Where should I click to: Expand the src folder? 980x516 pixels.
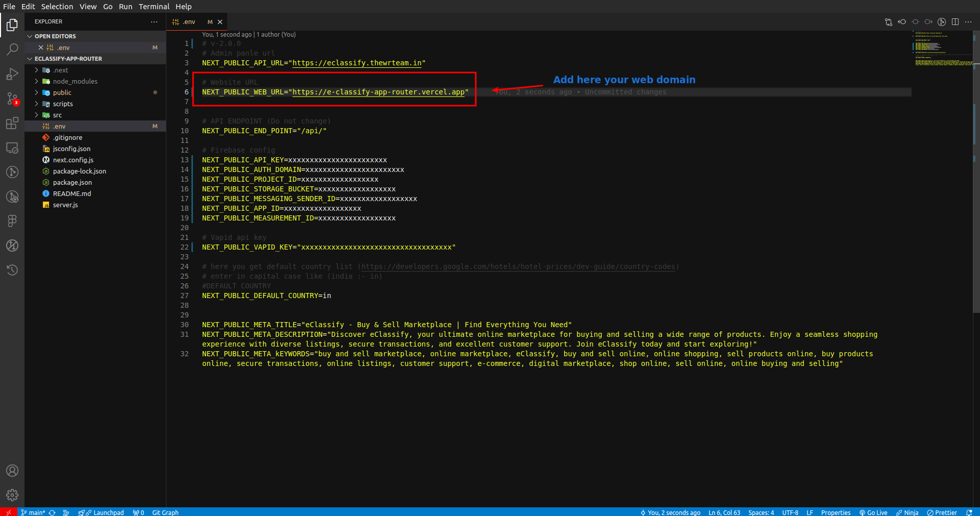click(57, 115)
